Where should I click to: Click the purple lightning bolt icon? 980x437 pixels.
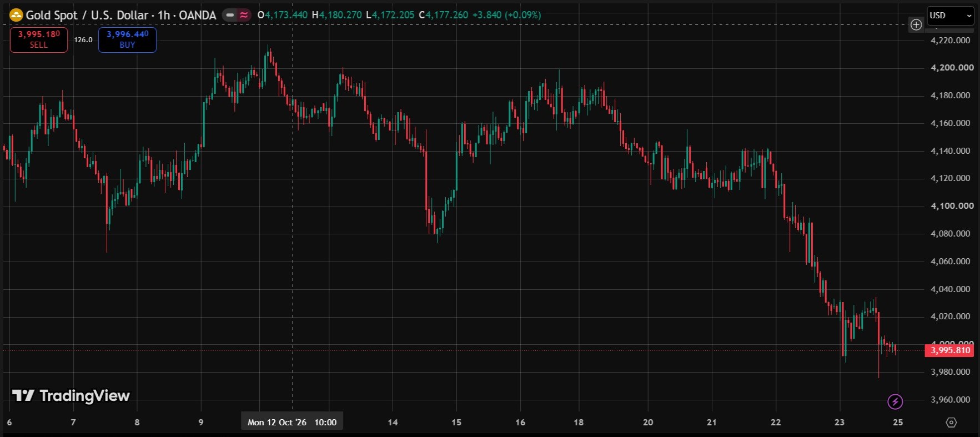895,401
